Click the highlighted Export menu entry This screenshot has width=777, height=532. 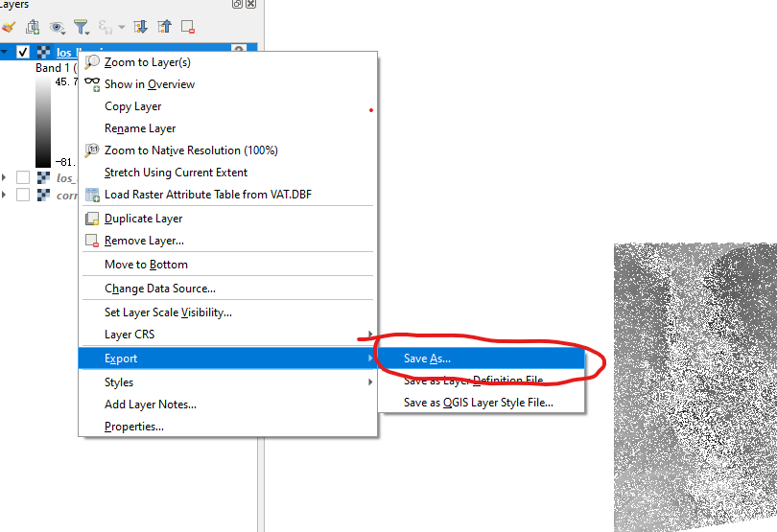click(x=228, y=359)
